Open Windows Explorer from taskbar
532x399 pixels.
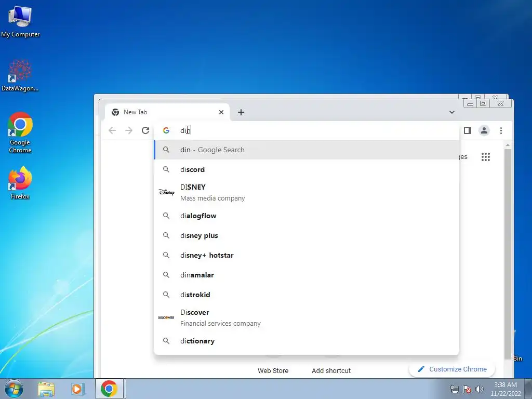click(46, 389)
